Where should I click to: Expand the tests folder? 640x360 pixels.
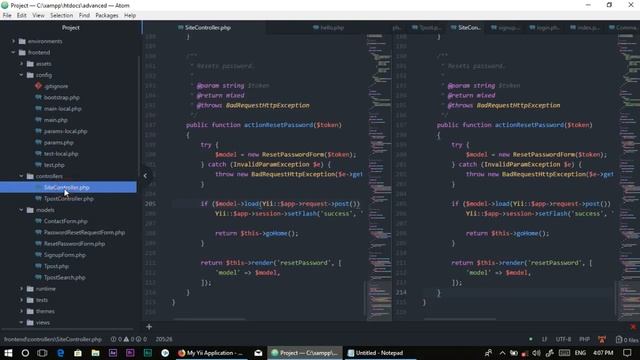click(22, 300)
